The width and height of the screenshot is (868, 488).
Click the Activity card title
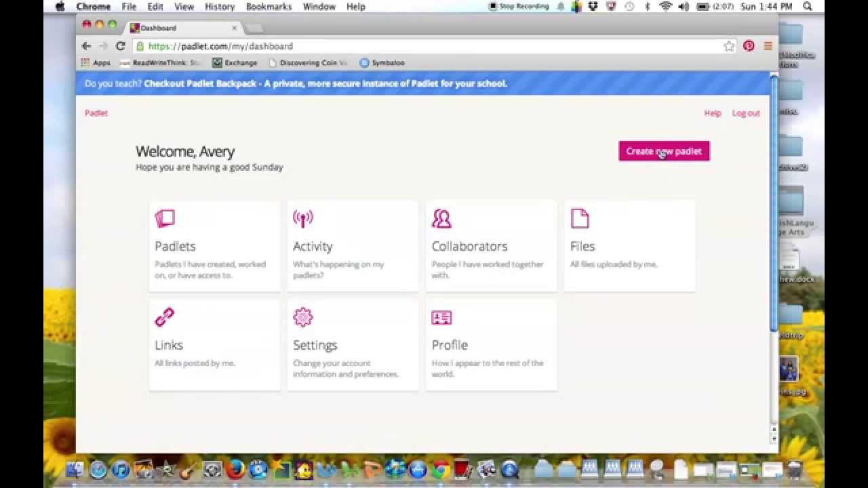[313, 246]
